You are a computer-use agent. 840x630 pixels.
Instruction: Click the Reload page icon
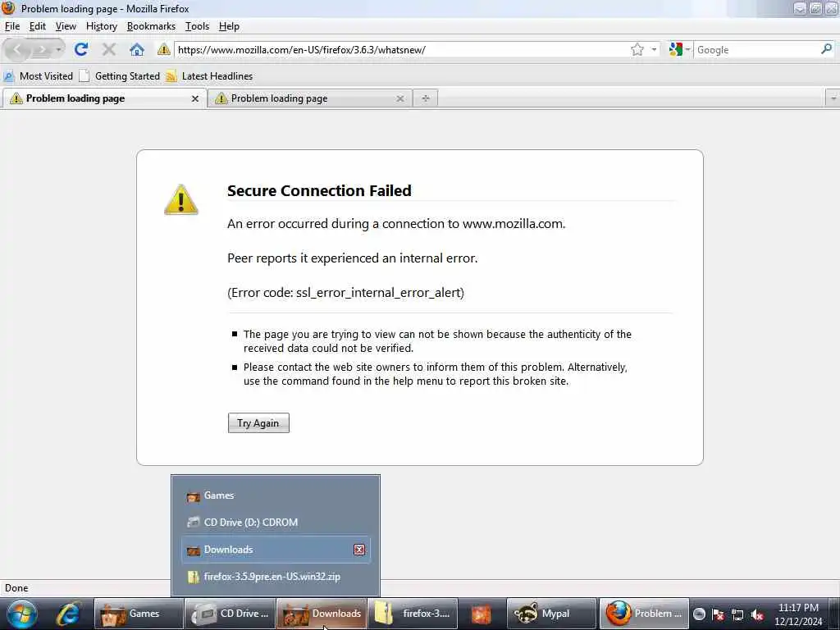click(x=81, y=50)
